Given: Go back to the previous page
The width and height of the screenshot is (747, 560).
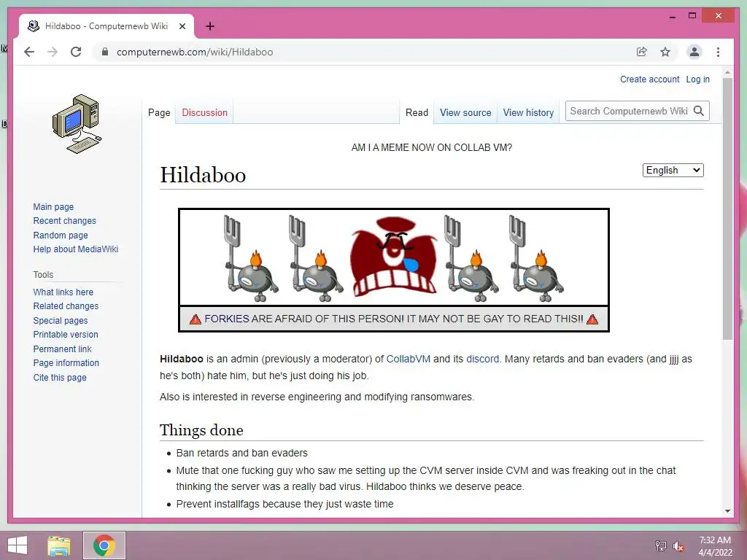Looking at the screenshot, I should click(29, 52).
